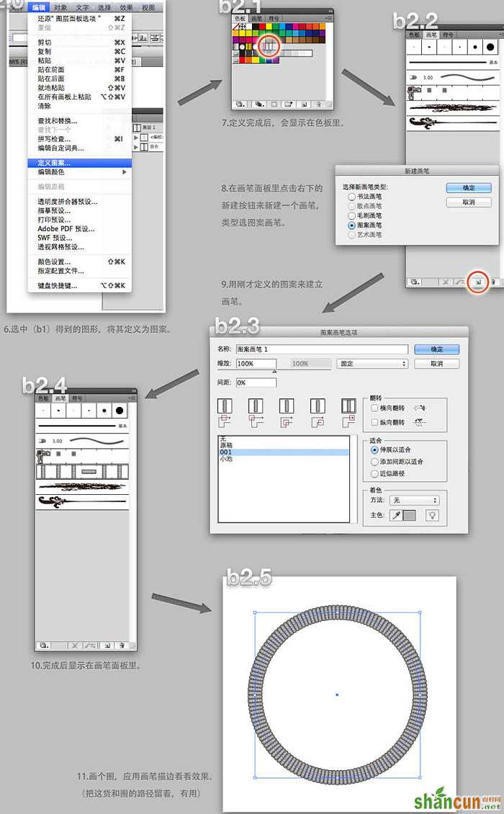The image size is (504, 814).
Task: Switch to 色板 tab in b2.4 panel
Action: [x=43, y=398]
